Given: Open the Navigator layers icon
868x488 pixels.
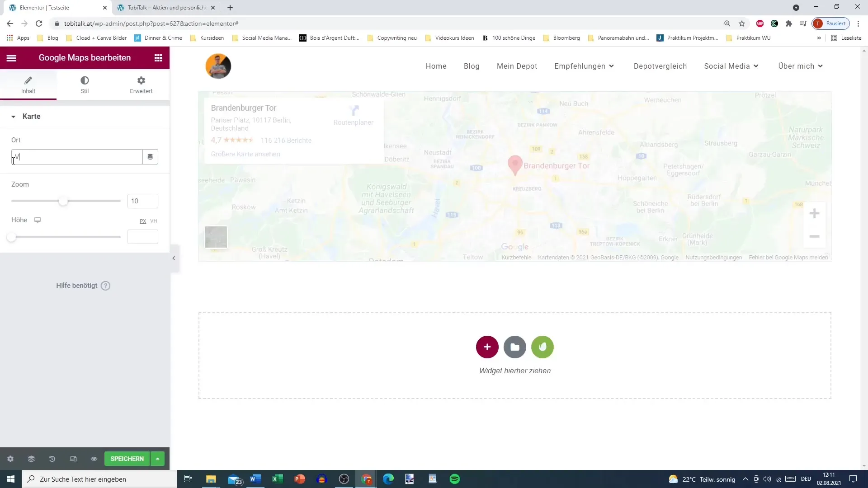Looking at the screenshot, I should click(31, 459).
